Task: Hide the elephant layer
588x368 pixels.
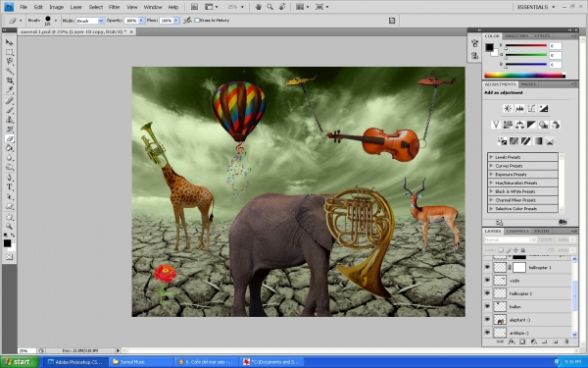Action: (487, 320)
